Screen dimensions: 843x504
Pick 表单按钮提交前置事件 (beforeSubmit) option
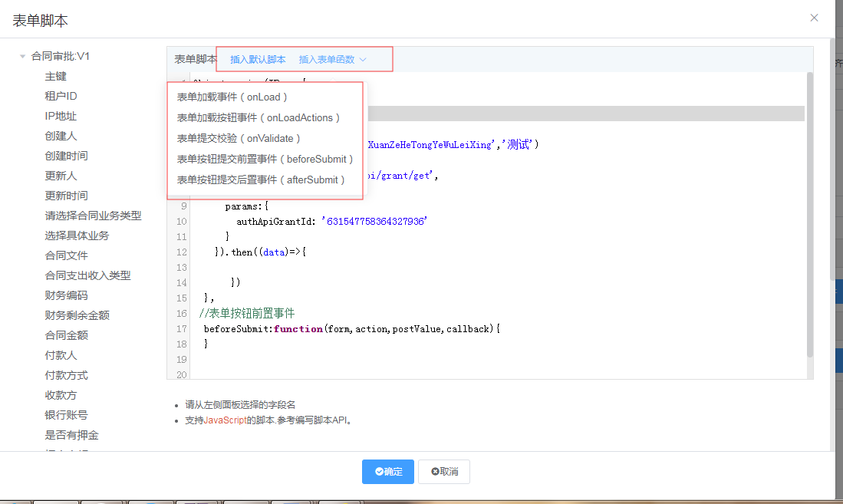(265, 160)
